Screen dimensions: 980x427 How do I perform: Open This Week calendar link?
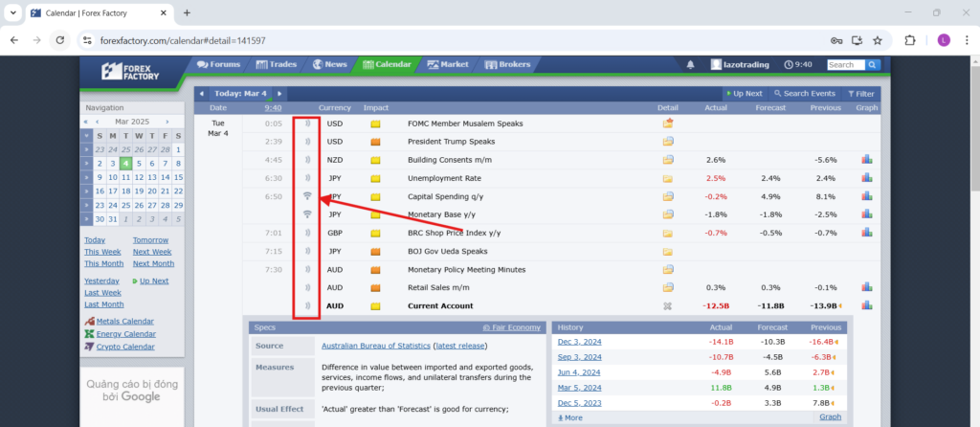pos(102,252)
